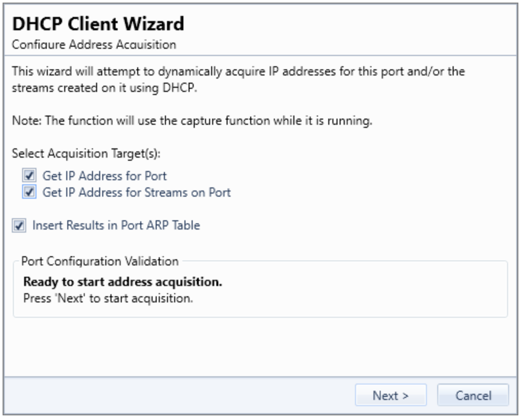
Task: Click the 'Get IP Address for Streams on Port' label
Action: click(137, 193)
